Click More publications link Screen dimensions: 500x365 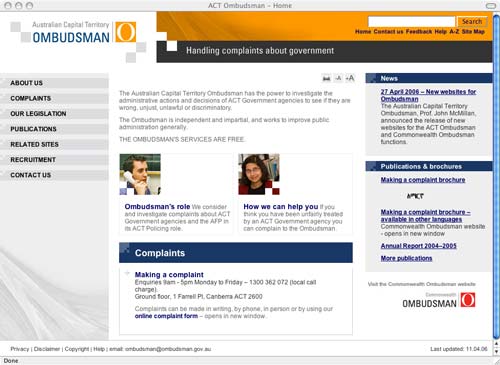point(406,258)
